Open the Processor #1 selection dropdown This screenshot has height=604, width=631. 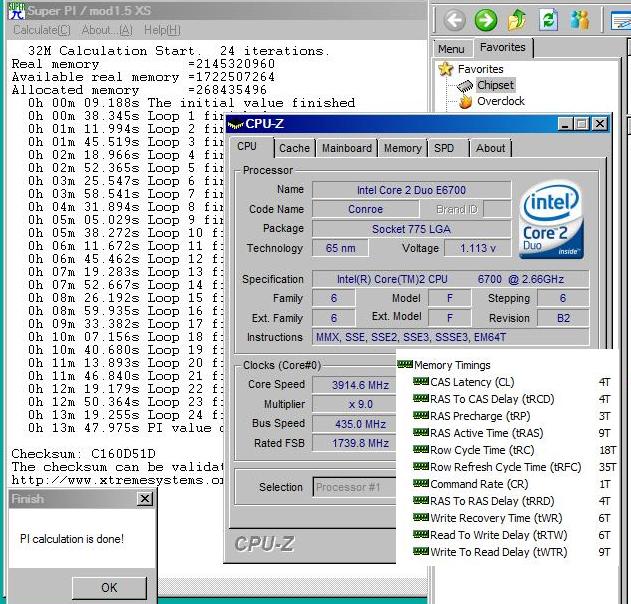[354, 487]
